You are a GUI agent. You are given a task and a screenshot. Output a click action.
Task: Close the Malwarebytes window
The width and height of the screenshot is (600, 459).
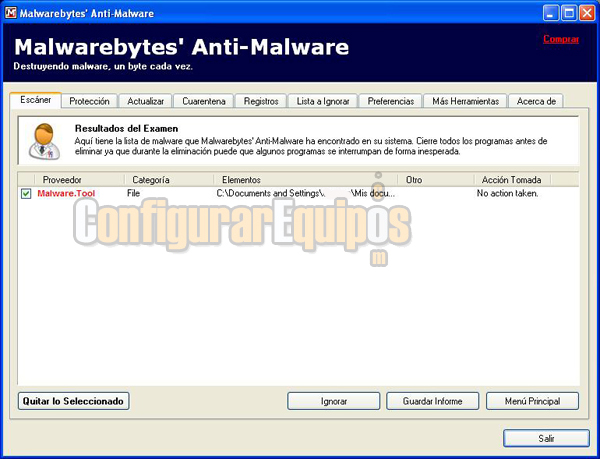pyautogui.click(x=587, y=13)
